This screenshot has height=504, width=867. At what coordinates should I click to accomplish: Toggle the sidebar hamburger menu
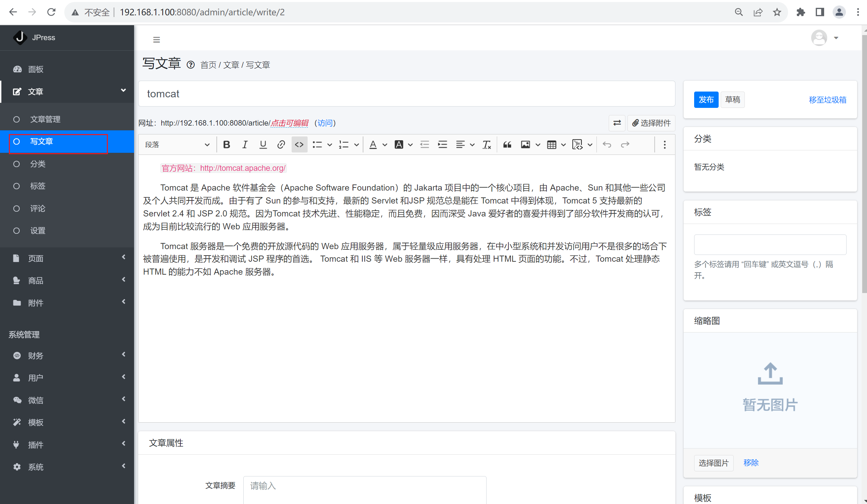(x=157, y=40)
